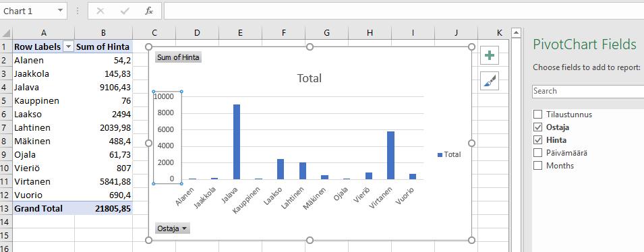Click the chart's top-center resize handle

pos(310,46)
